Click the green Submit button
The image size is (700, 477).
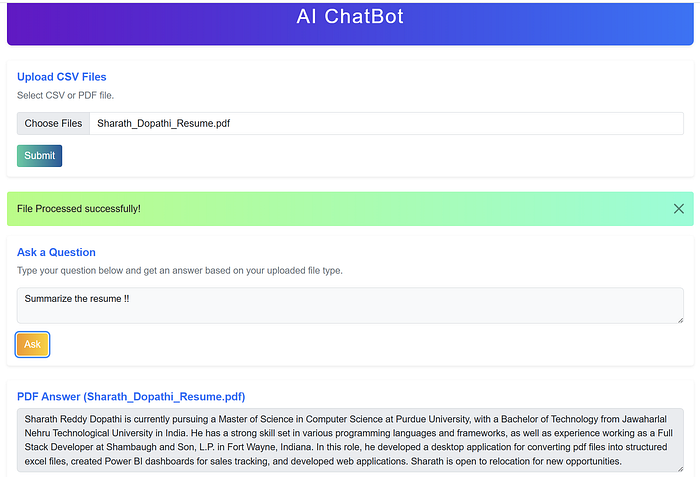coord(39,156)
